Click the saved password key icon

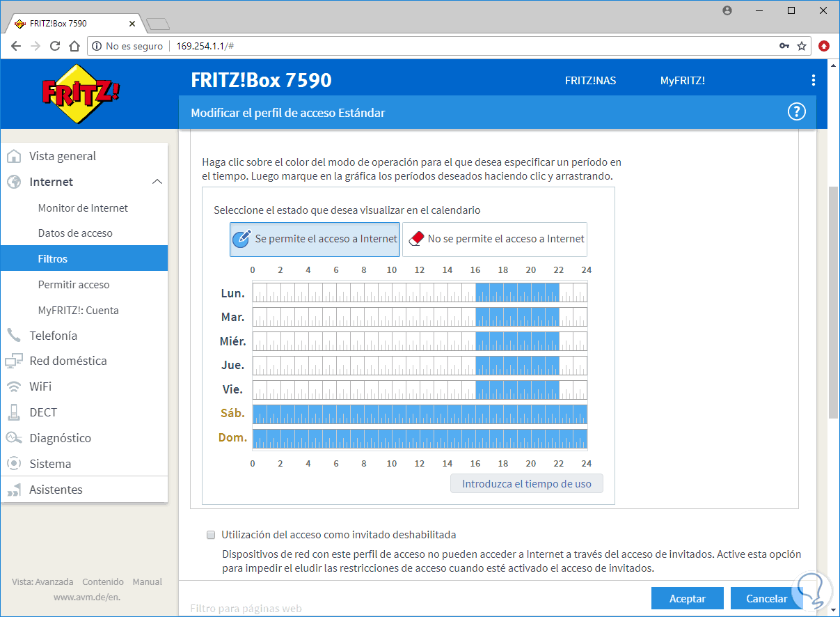click(x=784, y=46)
